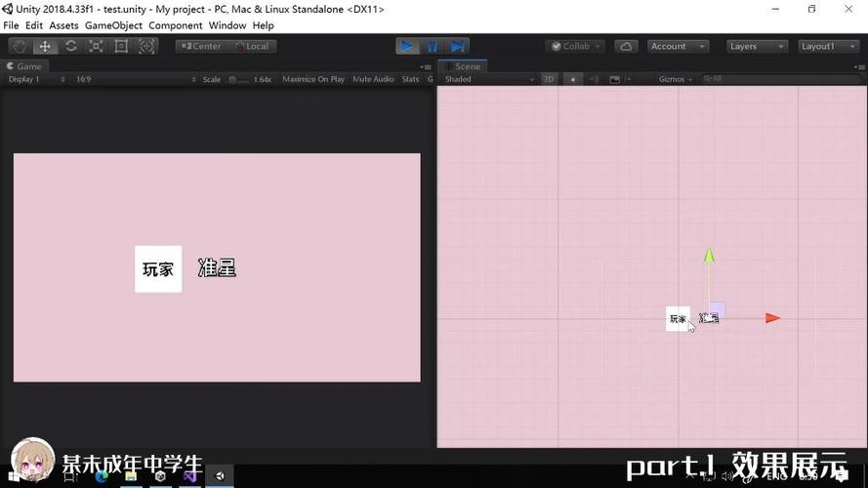Screen dimensions: 868x488
Task: Open Visual Studio from the taskbar
Action: tap(189, 476)
